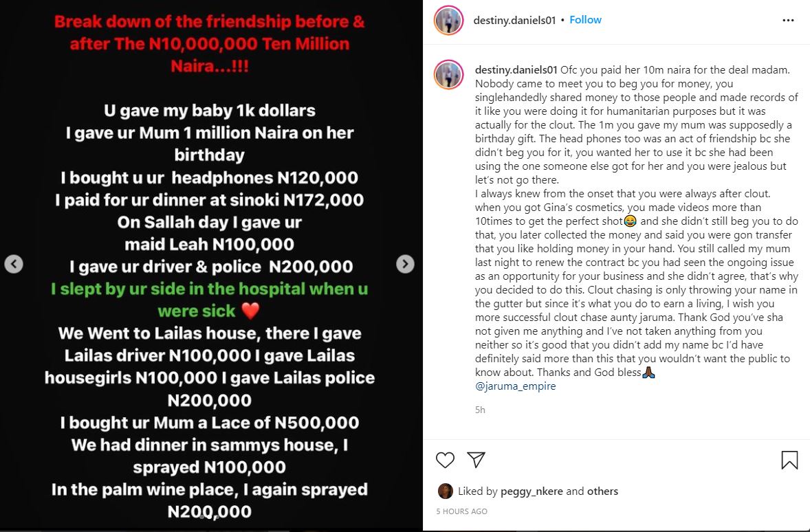The image size is (810, 532).
Task: Click the 5h time label under caption
Action: pos(480,410)
